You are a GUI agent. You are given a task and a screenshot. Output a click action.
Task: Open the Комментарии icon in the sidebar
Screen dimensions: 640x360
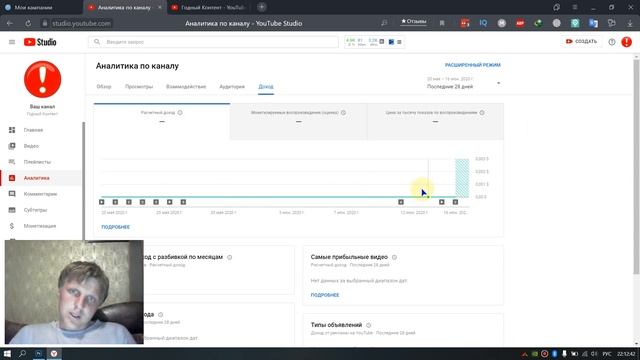12,194
